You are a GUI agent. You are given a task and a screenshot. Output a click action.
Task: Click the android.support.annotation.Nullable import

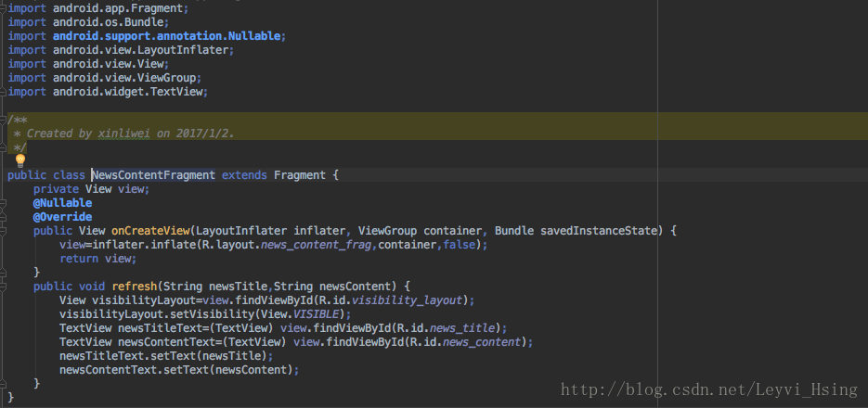click(169, 36)
